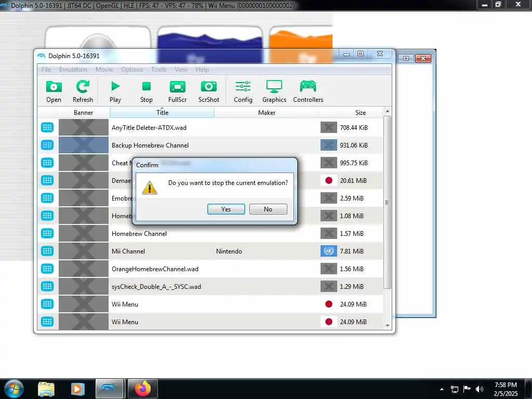Click the network tray icon

[455, 389]
